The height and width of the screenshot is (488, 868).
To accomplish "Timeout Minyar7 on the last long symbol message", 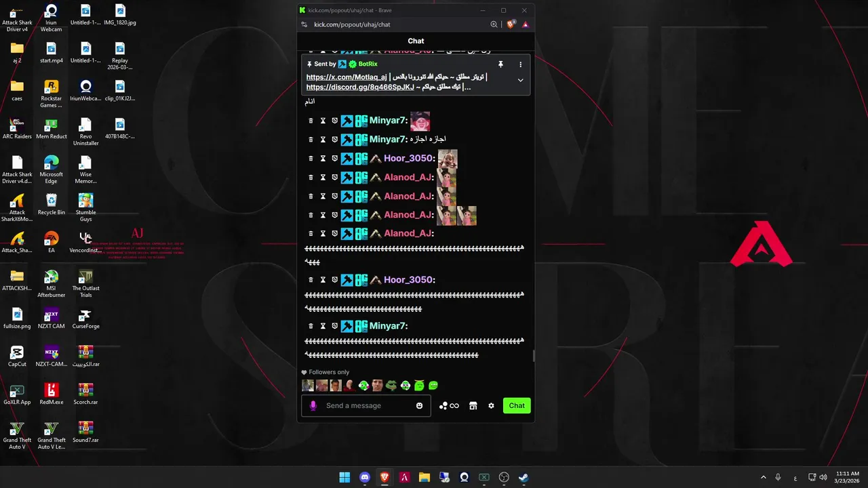I will click(323, 326).
